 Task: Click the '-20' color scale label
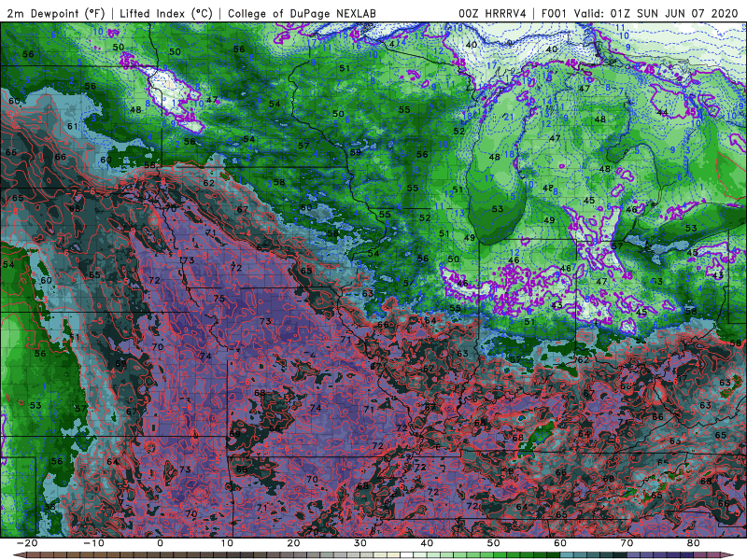tap(27, 543)
